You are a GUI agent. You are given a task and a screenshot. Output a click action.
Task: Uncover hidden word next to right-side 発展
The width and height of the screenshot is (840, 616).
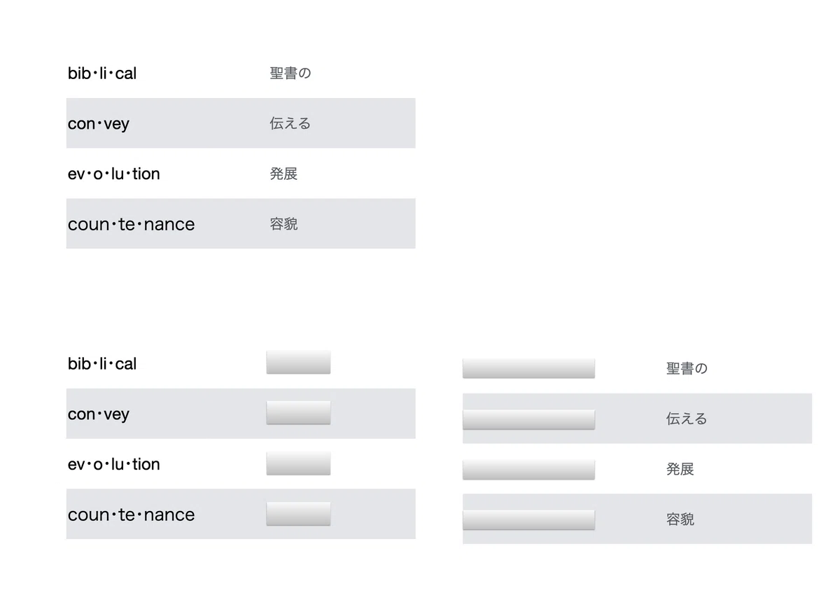(x=528, y=470)
